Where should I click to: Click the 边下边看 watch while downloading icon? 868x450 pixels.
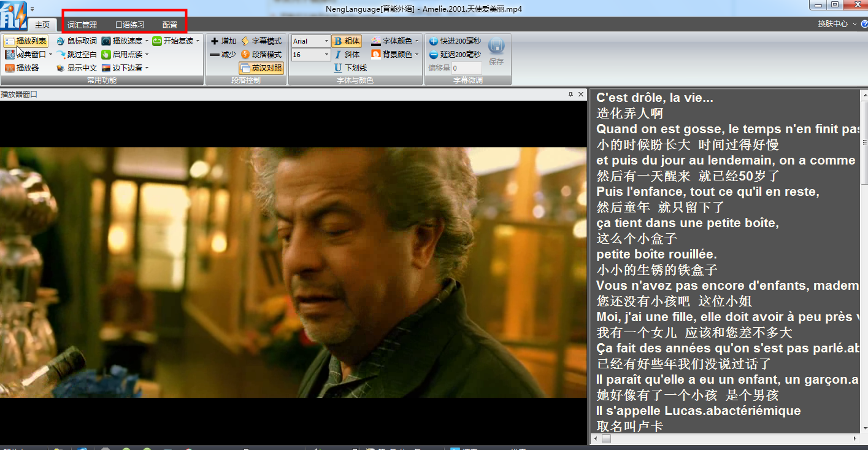click(106, 68)
